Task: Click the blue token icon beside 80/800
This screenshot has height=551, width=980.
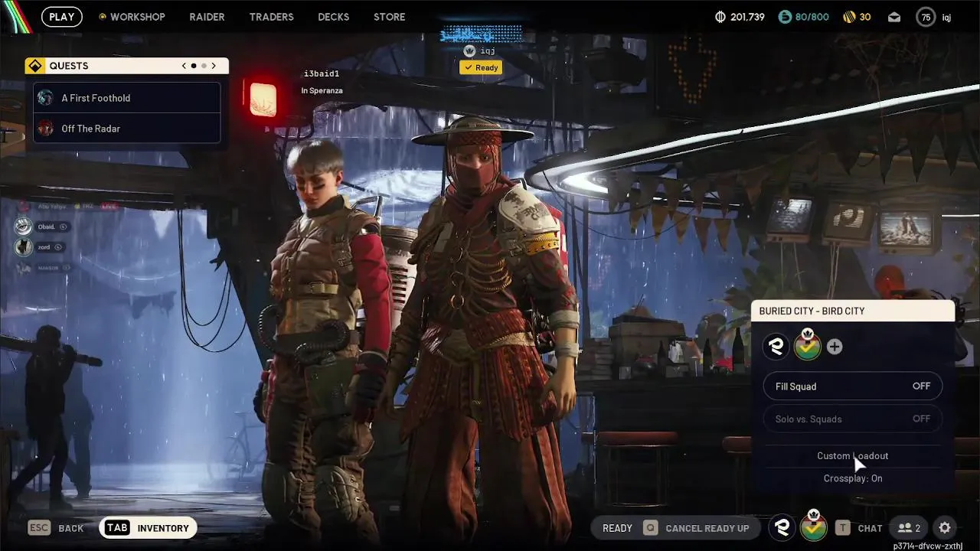Action: (785, 17)
